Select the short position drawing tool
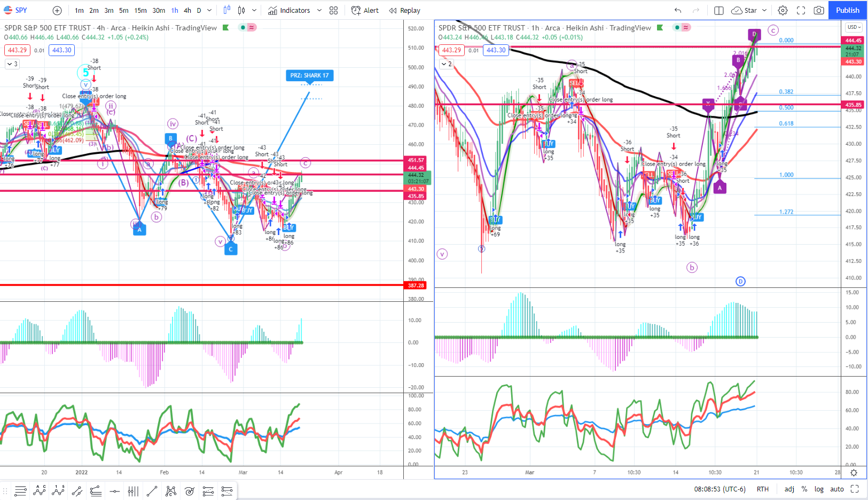The width and height of the screenshot is (868, 500). point(227,491)
